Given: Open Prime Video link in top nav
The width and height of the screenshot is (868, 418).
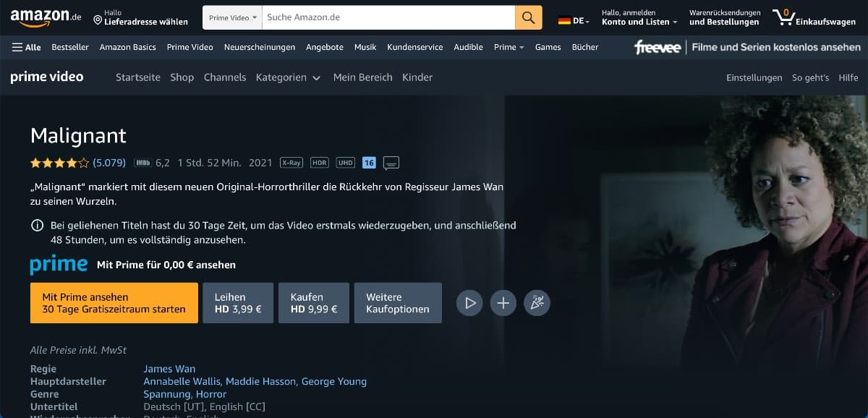Looking at the screenshot, I should [190, 47].
